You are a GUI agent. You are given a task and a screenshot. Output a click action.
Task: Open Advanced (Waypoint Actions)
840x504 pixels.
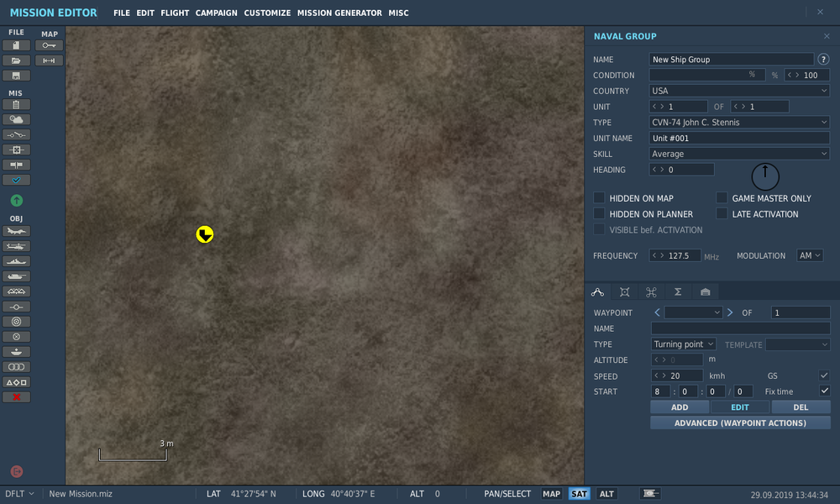(740, 423)
